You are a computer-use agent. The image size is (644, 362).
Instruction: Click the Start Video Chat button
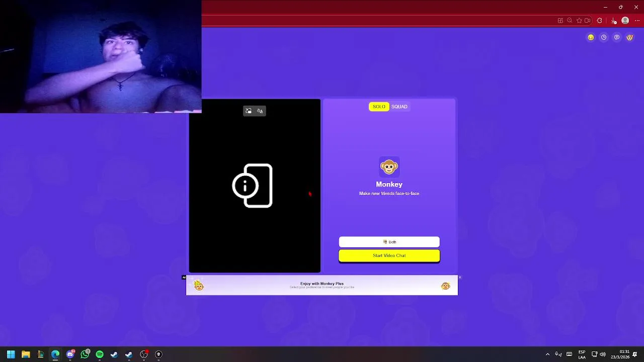coord(389,255)
